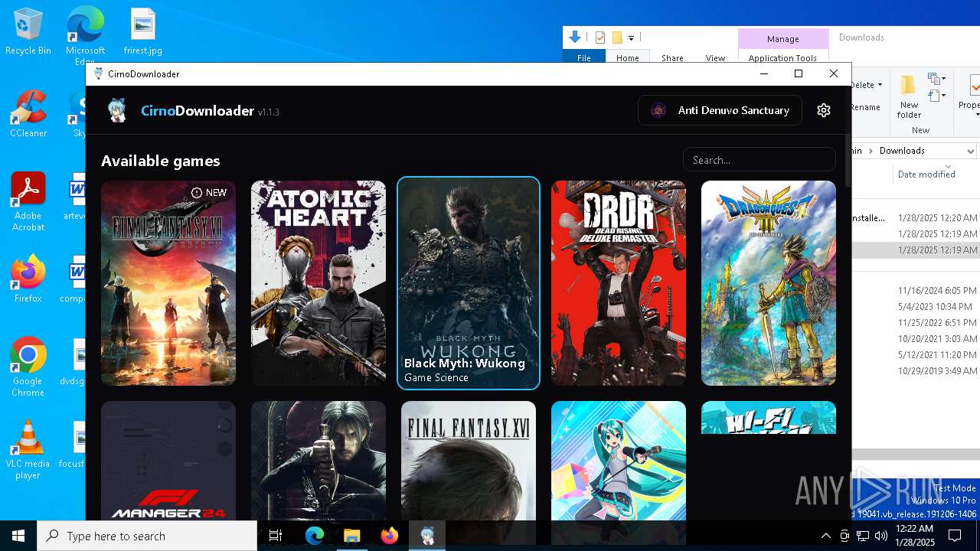The image size is (980, 551).
Task: Sort files by Date modified column
Action: [926, 174]
